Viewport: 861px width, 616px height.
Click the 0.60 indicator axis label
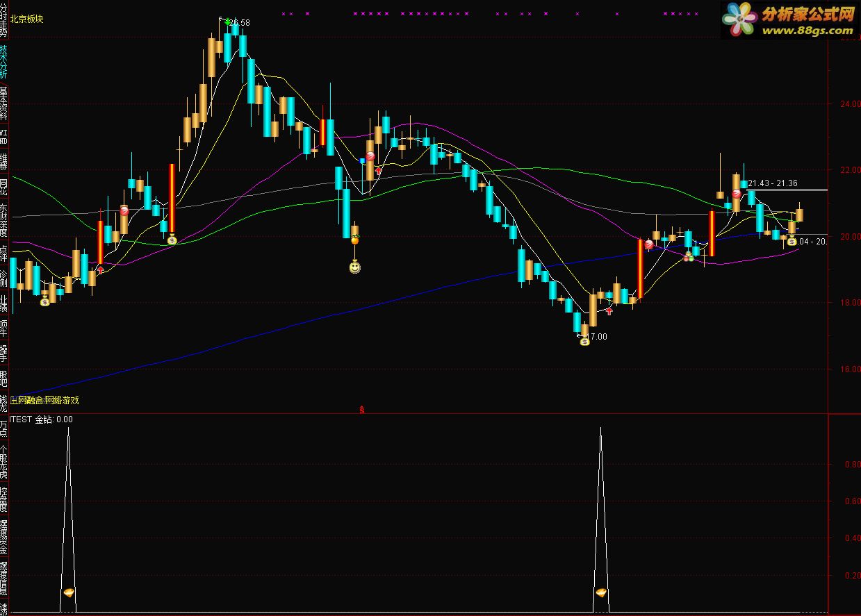852,501
